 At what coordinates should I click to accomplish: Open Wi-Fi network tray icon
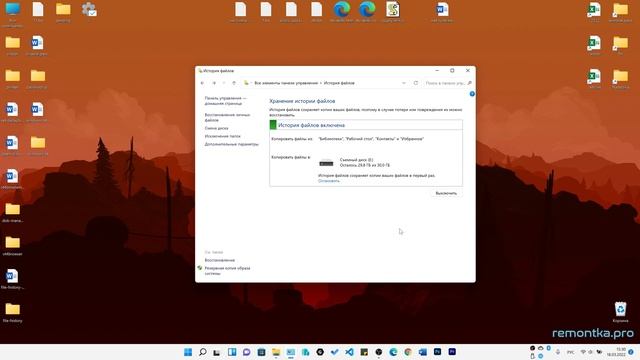coord(583,352)
